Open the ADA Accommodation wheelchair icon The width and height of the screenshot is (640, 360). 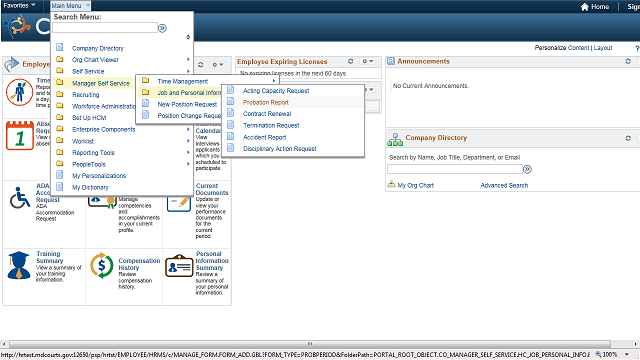click(x=20, y=198)
